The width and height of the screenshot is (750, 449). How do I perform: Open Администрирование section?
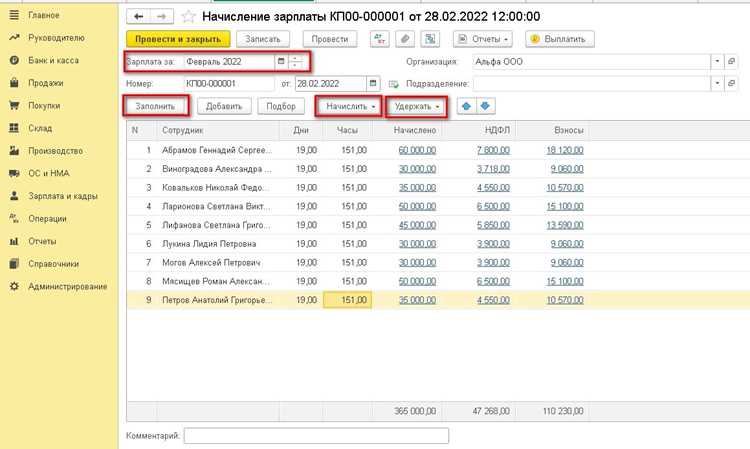67,286
